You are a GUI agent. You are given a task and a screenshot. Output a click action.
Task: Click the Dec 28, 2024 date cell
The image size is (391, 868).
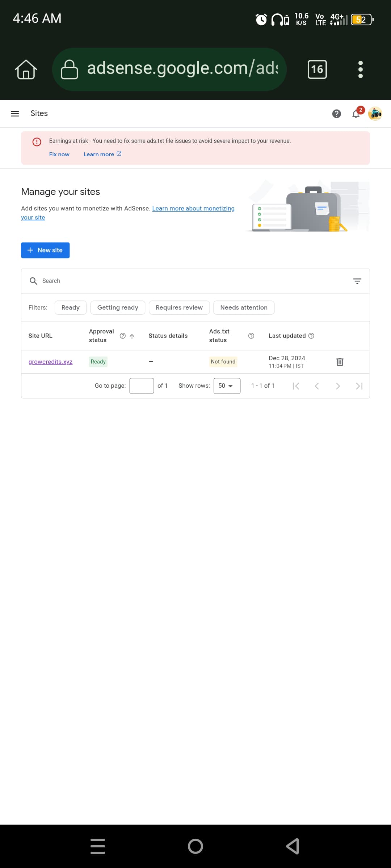[x=287, y=362]
